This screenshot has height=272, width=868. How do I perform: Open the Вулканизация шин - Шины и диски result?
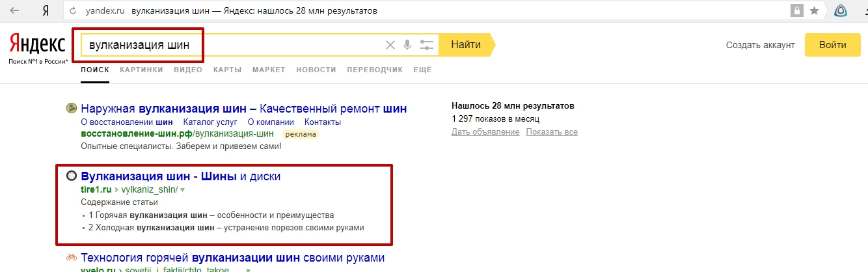point(181,176)
